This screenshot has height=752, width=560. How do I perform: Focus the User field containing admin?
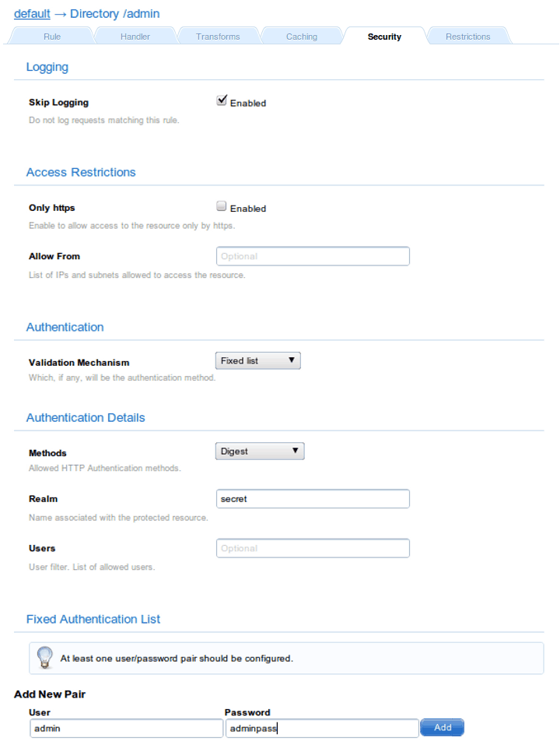(126, 729)
